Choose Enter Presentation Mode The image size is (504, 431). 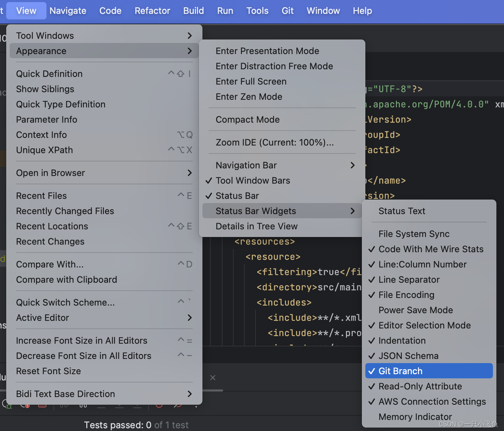click(282, 51)
